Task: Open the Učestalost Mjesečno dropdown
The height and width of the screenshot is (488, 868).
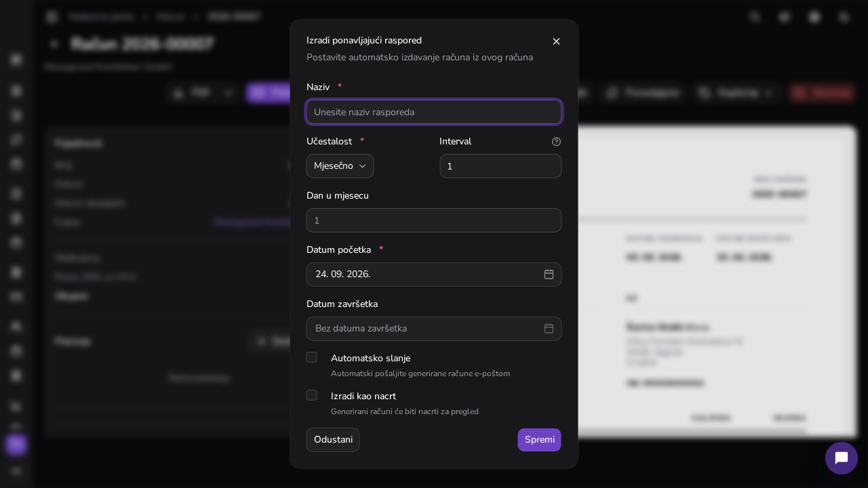Action: [340, 166]
